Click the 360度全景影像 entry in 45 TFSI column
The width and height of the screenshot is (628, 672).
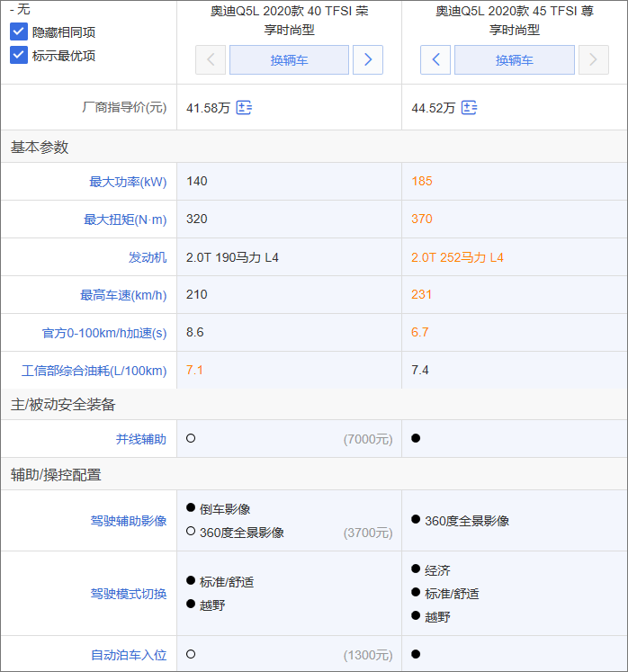(x=467, y=521)
